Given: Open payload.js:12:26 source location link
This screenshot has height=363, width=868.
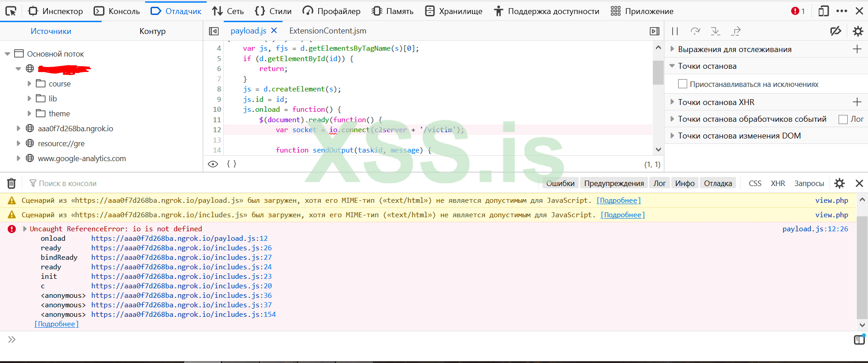Looking at the screenshot, I should pos(815,229).
